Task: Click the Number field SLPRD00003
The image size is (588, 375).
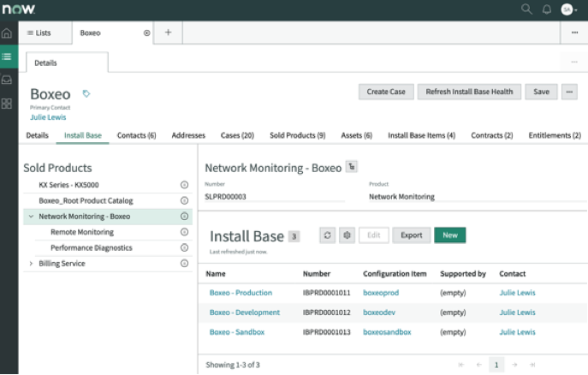Action: tap(274, 197)
